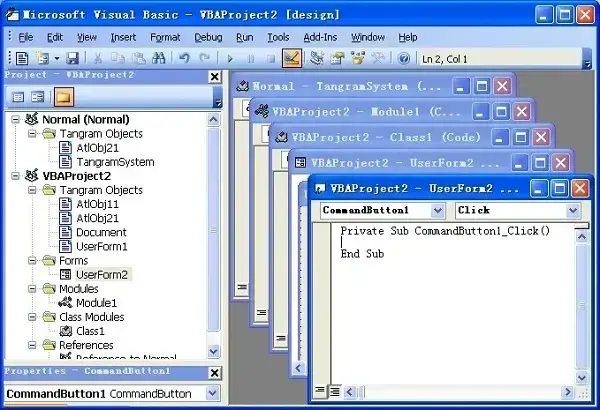Click Procedure View button in code window
600x410 pixels.
coord(319,391)
